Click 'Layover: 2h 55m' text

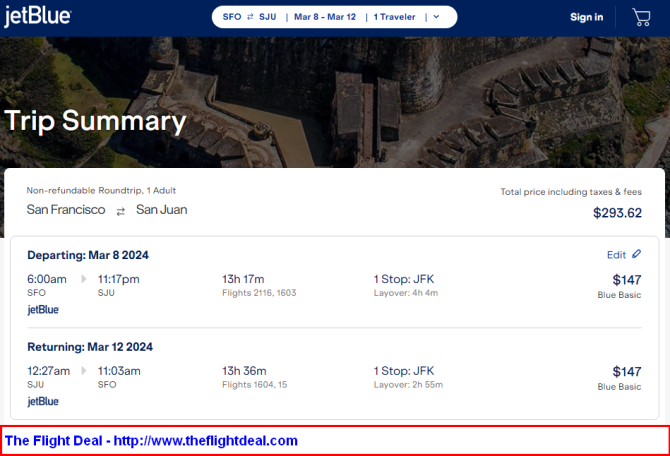408,385
